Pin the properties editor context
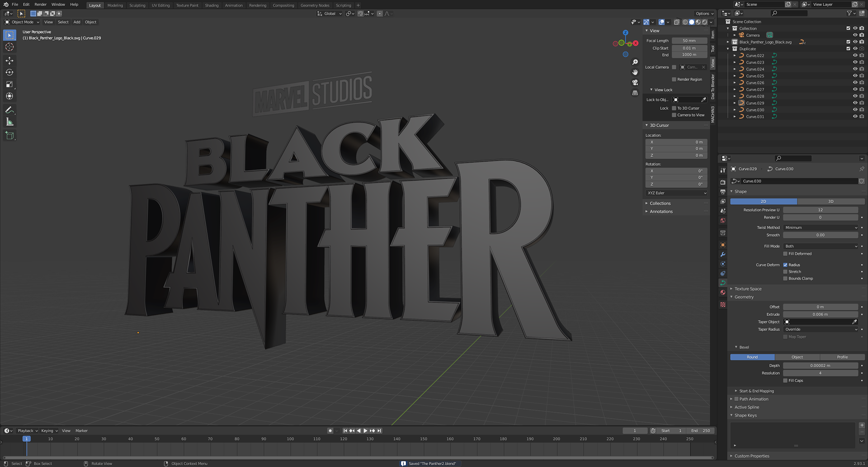 tap(862, 169)
